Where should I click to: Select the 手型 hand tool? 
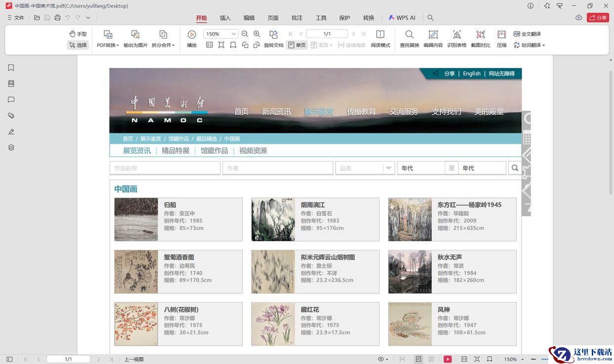click(x=78, y=34)
